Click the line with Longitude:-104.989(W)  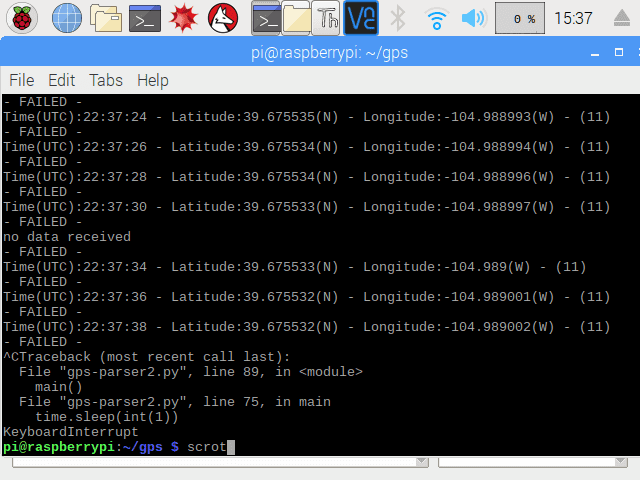coord(295,267)
